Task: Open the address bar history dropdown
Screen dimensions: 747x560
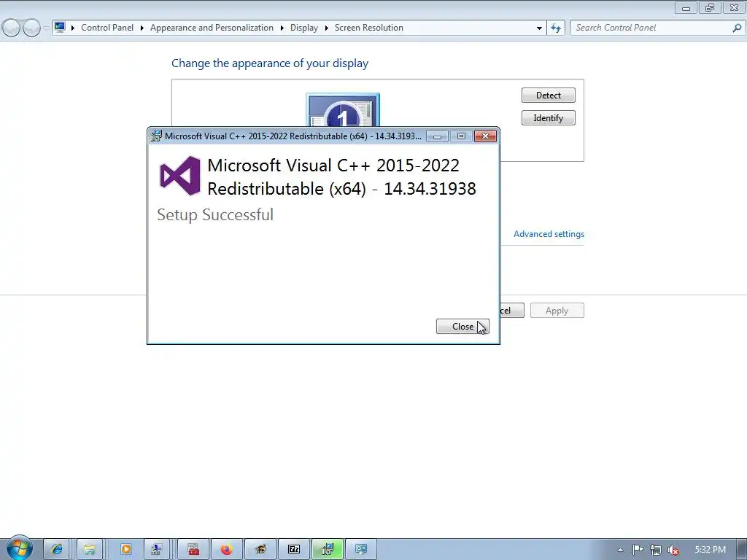Action: [539, 28]
